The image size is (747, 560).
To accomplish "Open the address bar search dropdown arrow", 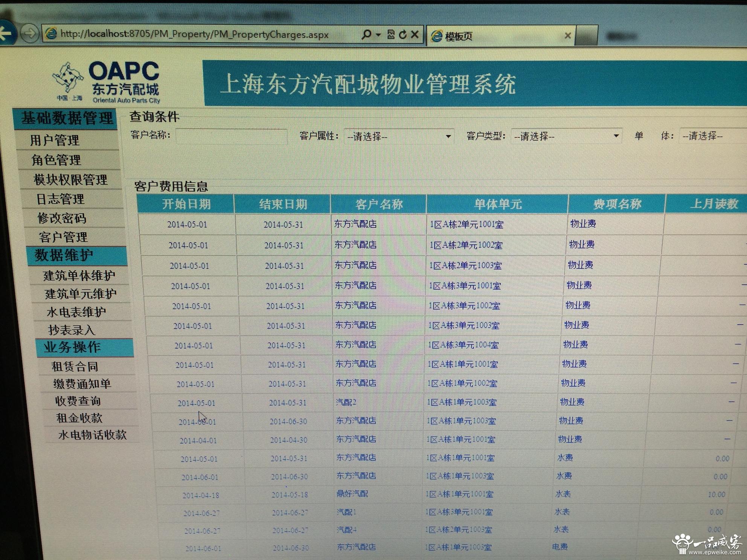I will pyautogui.click(x=378, y=35).
